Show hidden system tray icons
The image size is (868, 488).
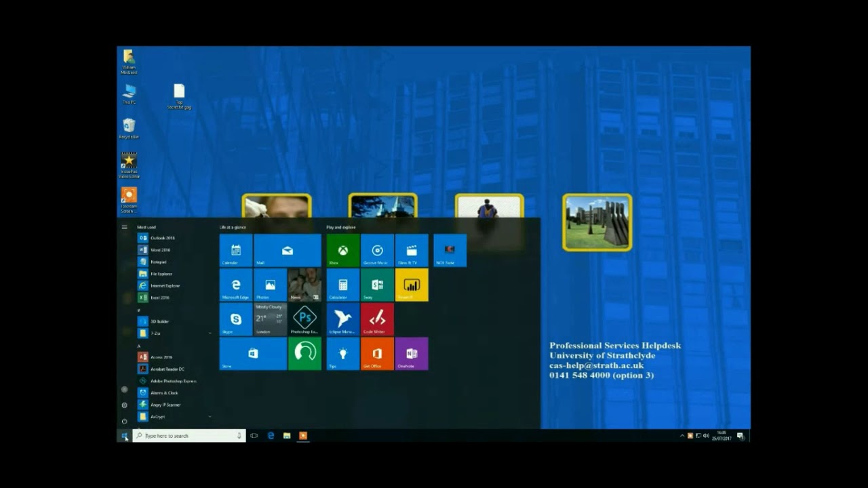[682, 436]
